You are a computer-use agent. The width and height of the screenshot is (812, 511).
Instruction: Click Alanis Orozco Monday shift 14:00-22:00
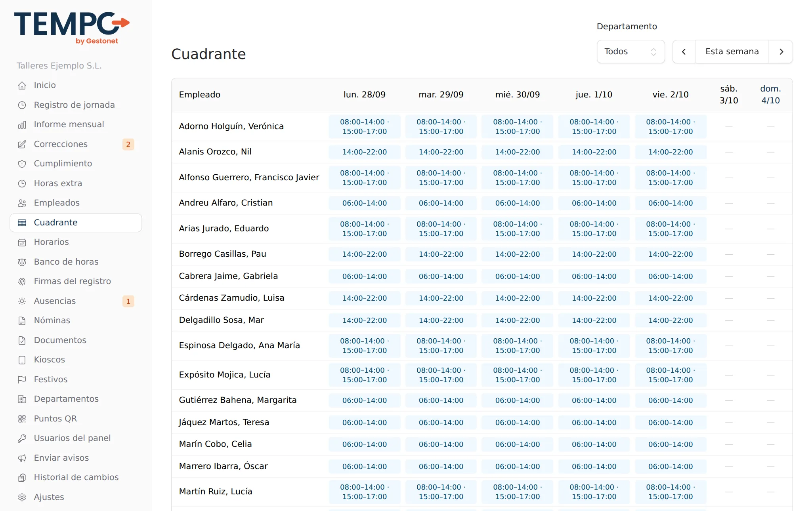click(365, 152)
